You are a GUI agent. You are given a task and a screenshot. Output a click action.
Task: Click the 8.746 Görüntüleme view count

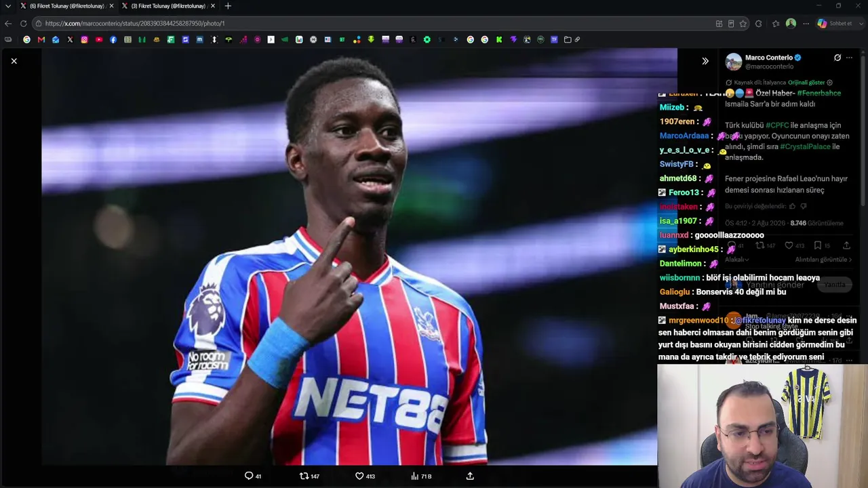point(816,223)
